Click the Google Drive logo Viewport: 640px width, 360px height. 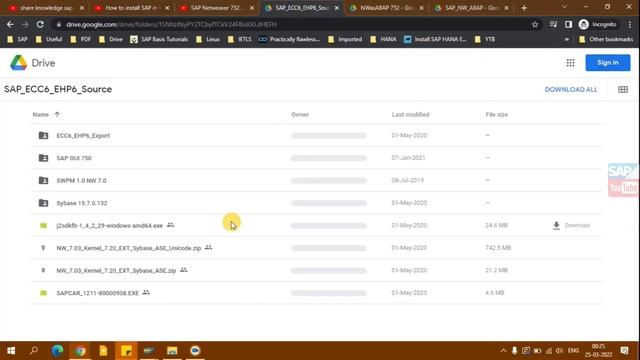tap(18, 63)
